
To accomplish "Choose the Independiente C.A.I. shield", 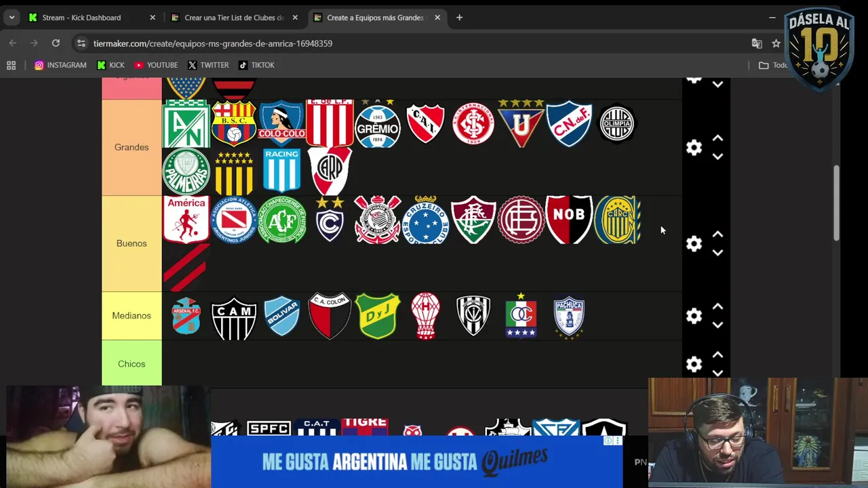I will (x=425, y=123).
